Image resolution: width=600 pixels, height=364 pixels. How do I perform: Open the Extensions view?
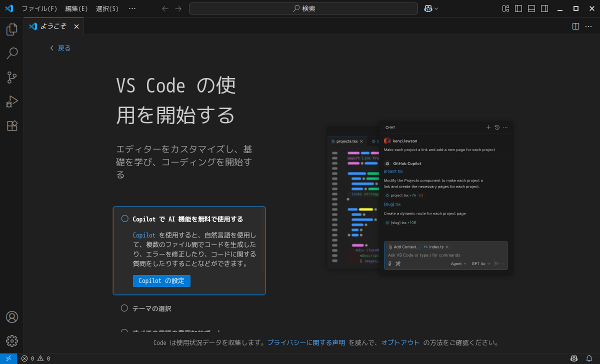(12, 125)
